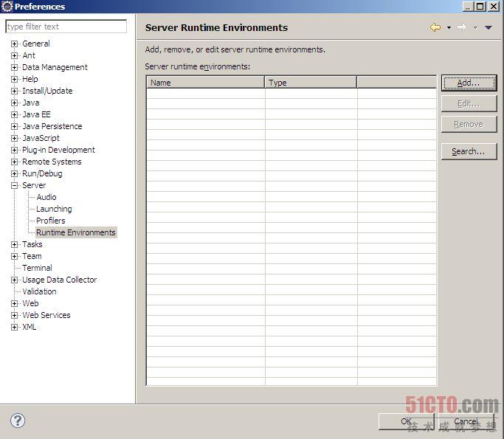Image resolution: width=504 pixels, height=439 pixels.
Task: Select Audio under Server
Action: tap(46, 197)
